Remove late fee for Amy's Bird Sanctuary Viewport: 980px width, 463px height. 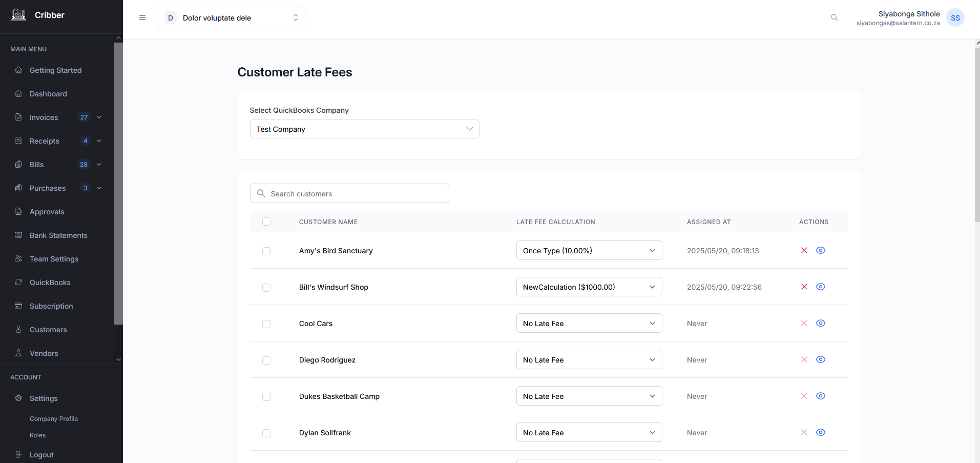[x=804, y=250]
